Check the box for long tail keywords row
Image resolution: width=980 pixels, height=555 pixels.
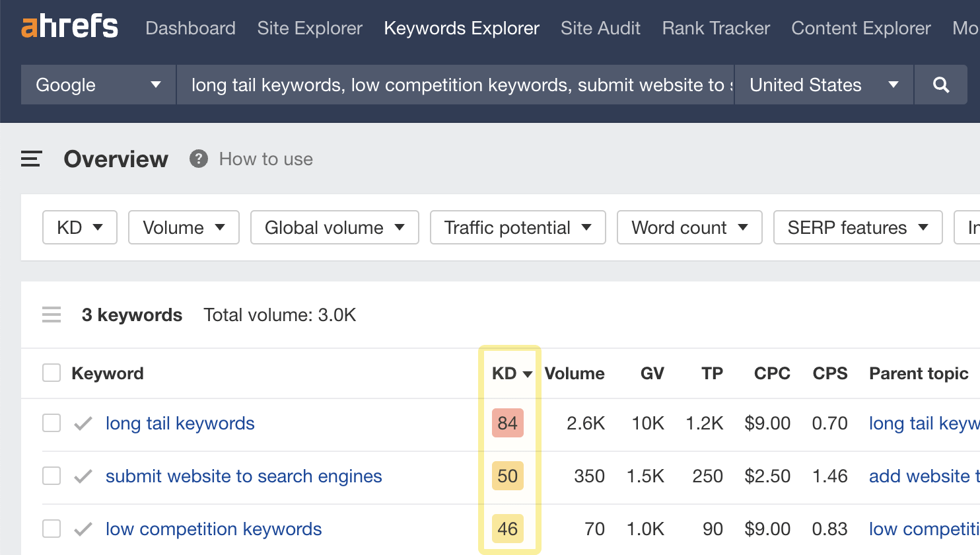(52, 424)
